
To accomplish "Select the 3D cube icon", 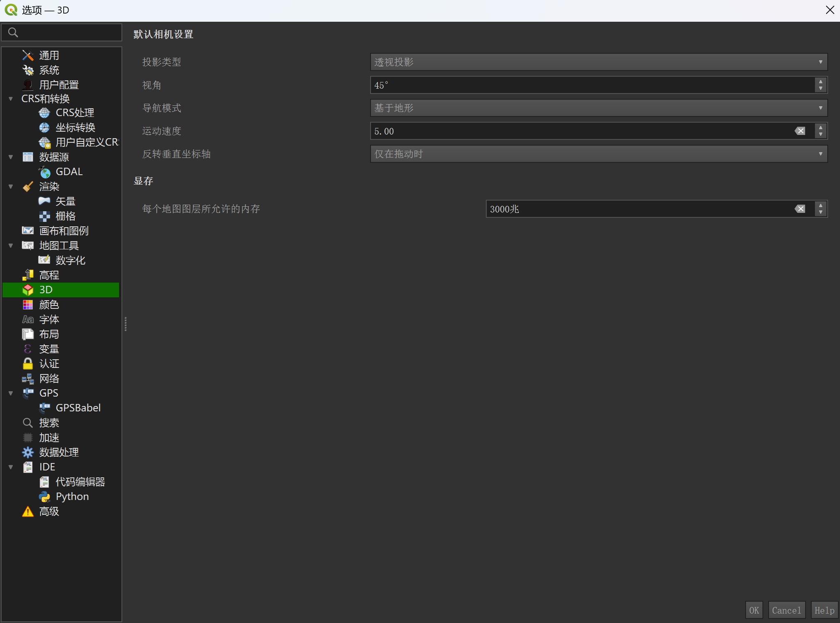I will click(x=28, y=290).
